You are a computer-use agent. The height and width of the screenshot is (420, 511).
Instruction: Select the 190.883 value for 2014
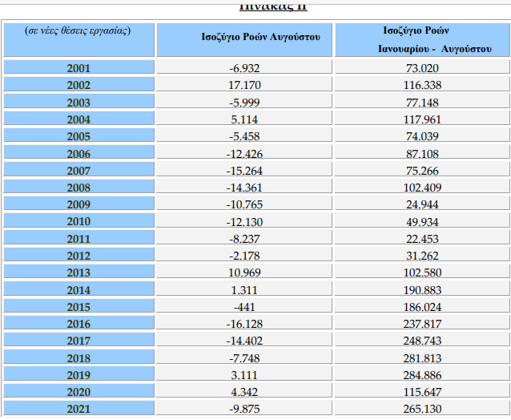(422, 290)
